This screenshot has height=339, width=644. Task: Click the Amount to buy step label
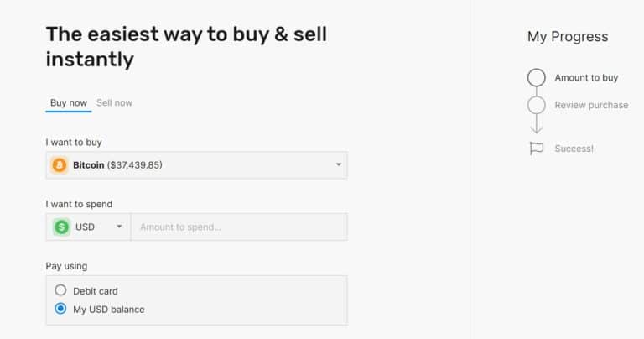point(586,78)
